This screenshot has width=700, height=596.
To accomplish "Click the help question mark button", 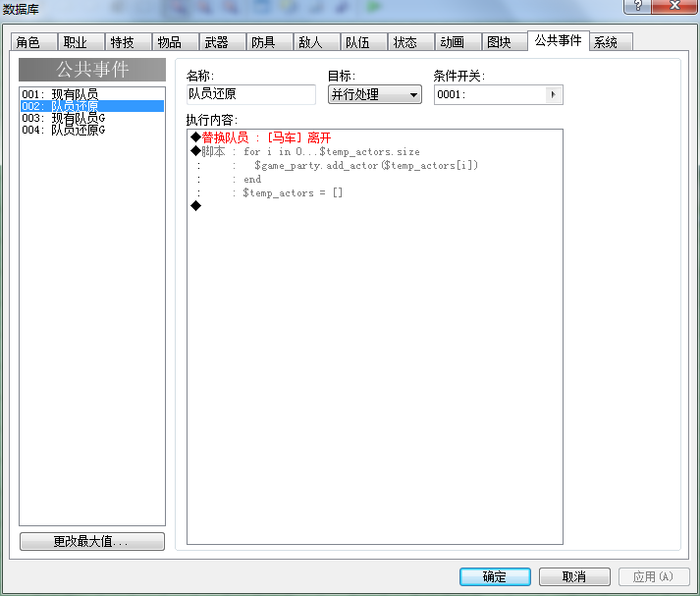I will (637, 6).
